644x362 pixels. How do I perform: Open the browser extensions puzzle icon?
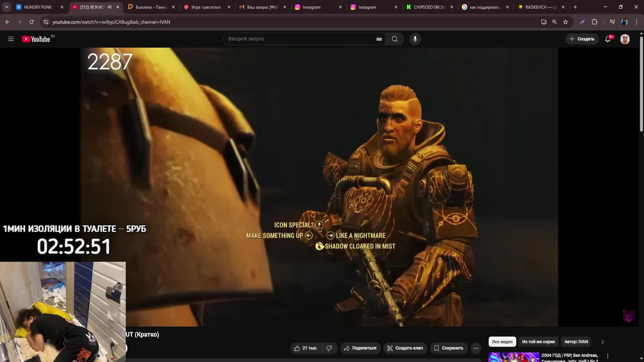pyautogui.click(x=594, y=22)
